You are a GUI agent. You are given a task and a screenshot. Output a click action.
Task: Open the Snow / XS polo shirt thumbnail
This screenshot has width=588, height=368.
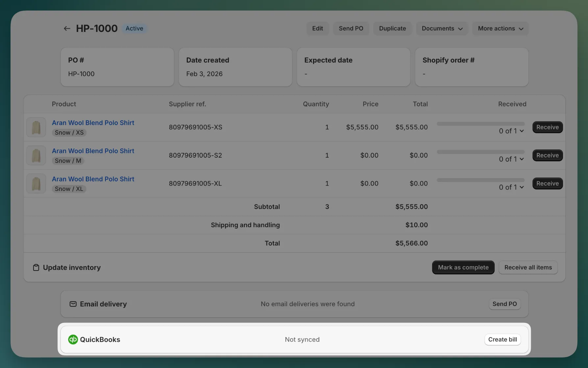coord(36,127)
